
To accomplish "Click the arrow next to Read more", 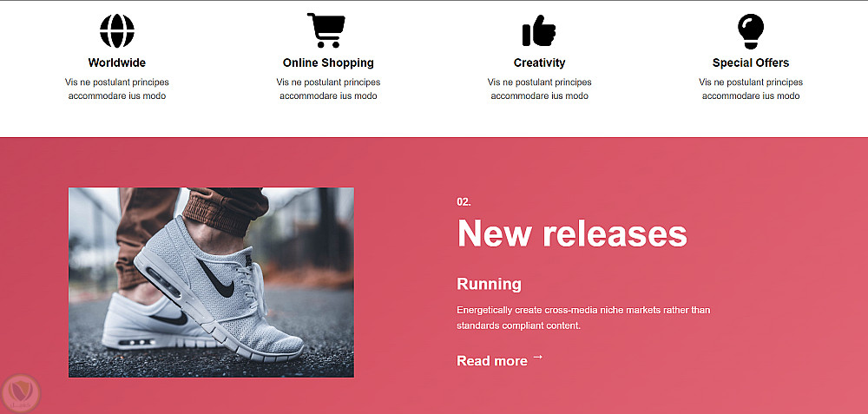I will pos(537,358).
